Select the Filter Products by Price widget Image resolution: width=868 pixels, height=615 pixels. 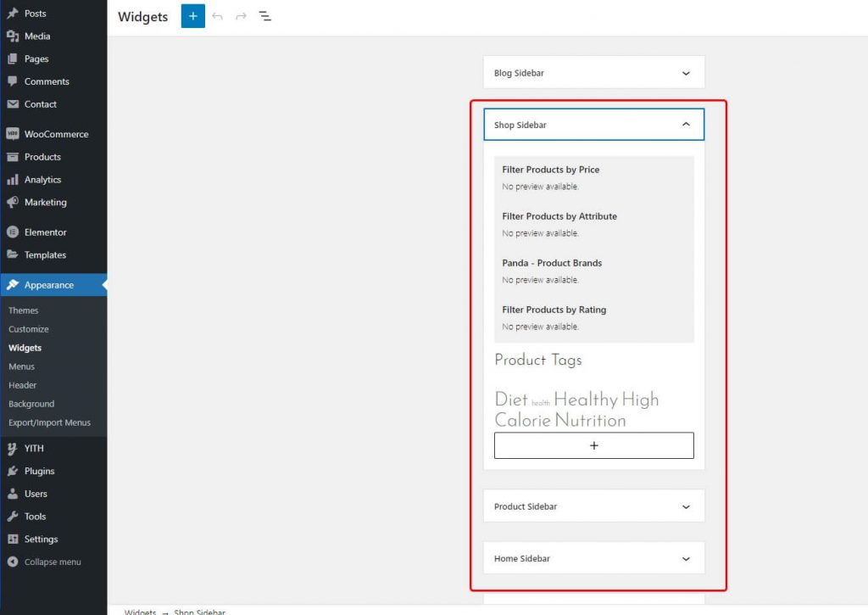pos(550,170)
